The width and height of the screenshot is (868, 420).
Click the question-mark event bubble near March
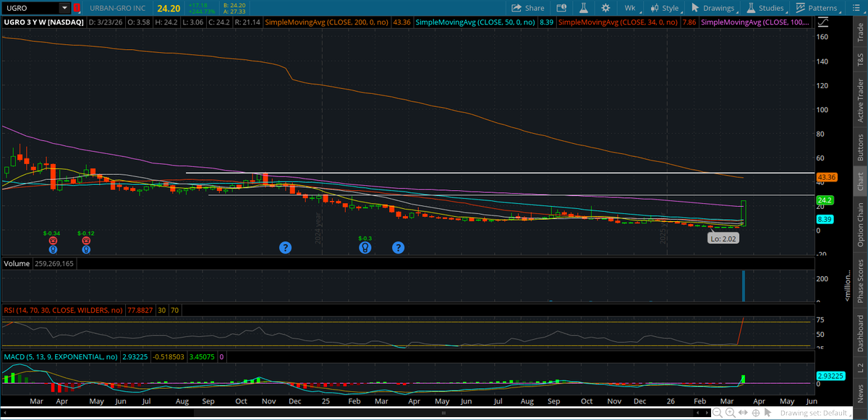coord(398,248)
